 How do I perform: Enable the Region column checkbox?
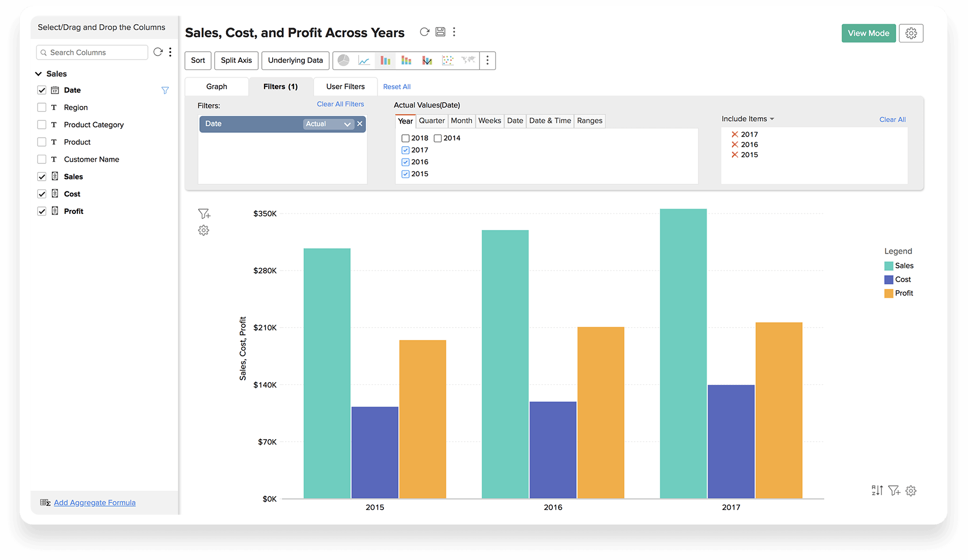42,107
